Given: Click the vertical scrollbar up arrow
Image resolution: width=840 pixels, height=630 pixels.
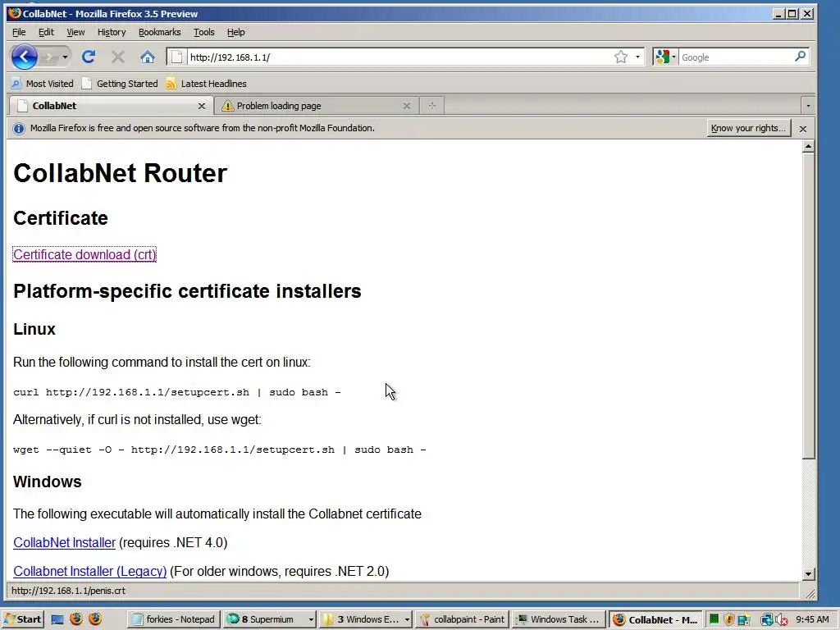Looking at the screenshot, I should (808, 146).
